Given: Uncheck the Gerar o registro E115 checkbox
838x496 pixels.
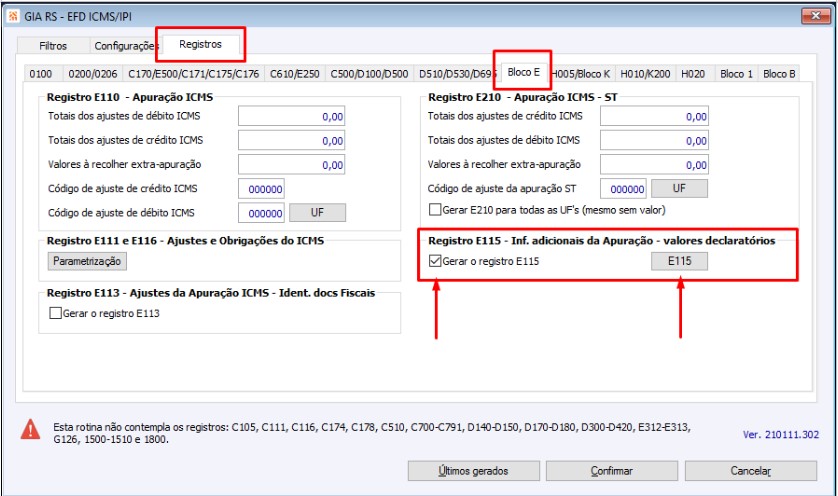Looking at the screenshot, I should [435, 261].
